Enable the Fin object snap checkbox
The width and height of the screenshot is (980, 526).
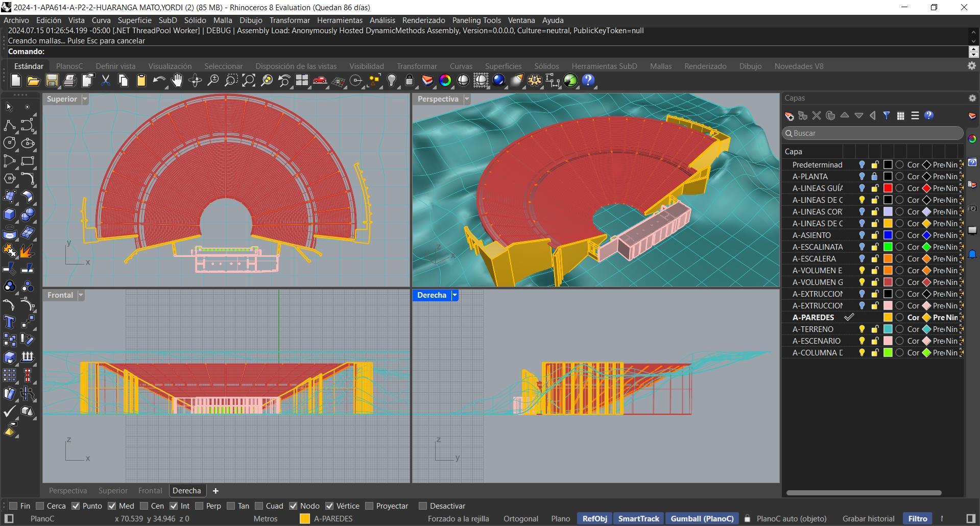coord(14,506)
